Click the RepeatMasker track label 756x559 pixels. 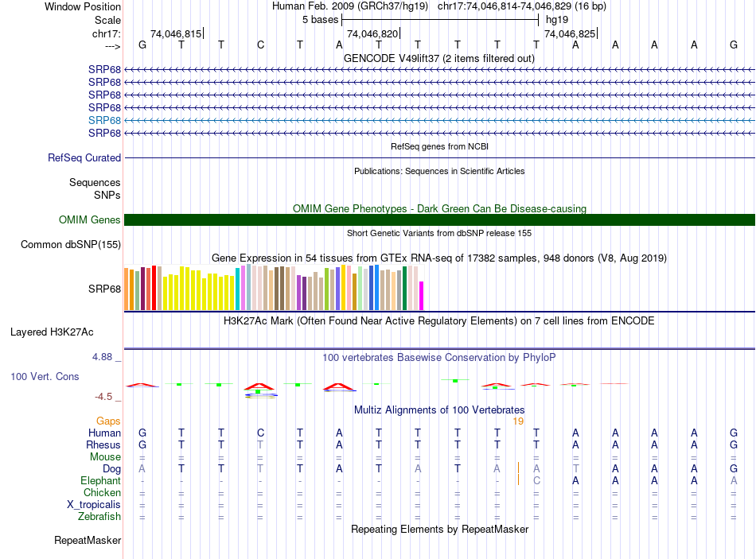tap(88, 540)
